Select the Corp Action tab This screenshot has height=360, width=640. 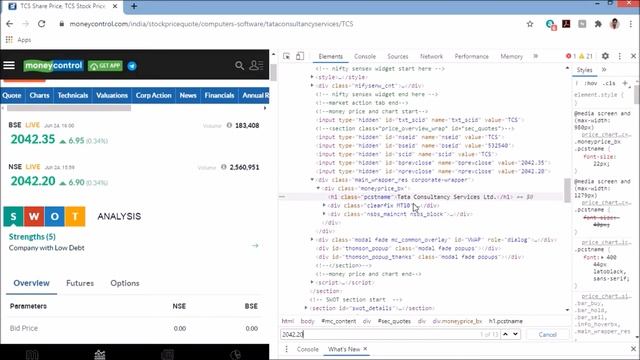[153, 95]
